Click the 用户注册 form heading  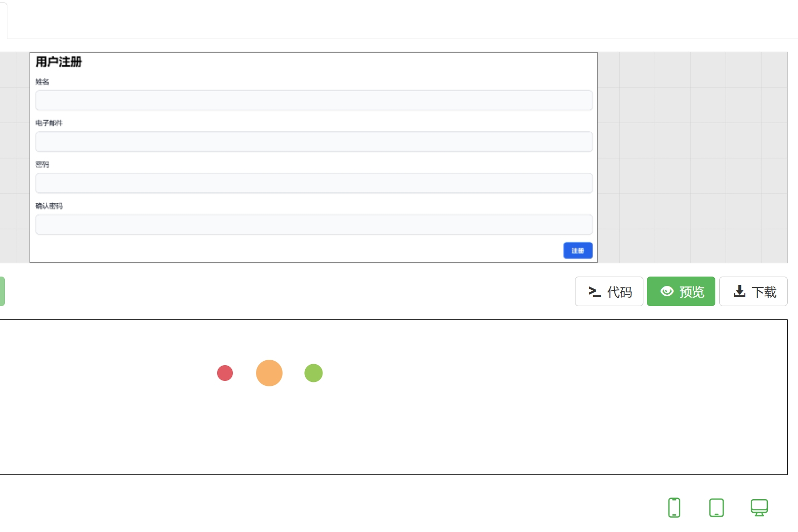coord(59,62)
